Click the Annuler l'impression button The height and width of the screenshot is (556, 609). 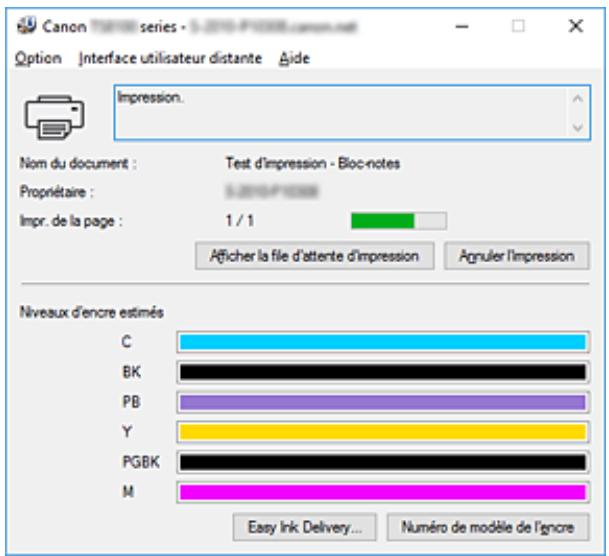click(517, 256)
